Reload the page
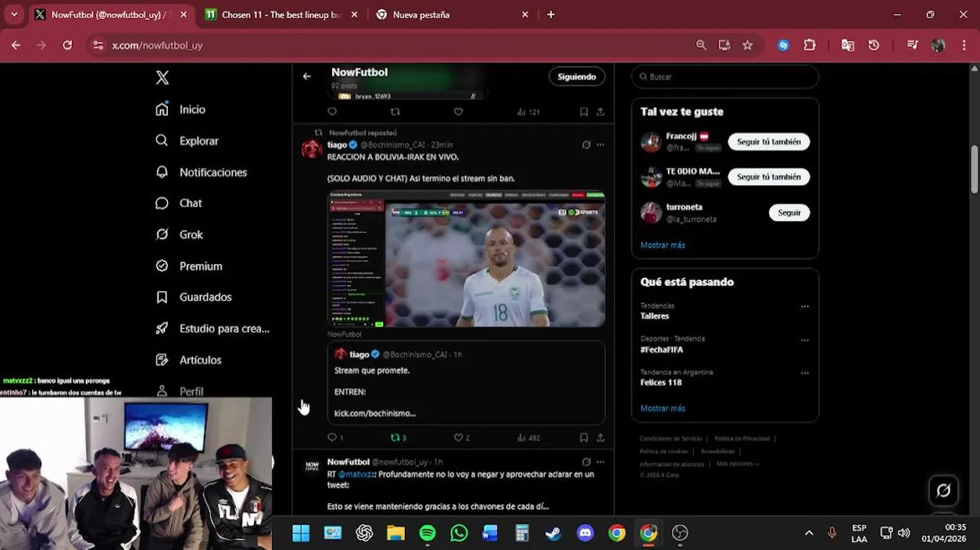 click(x=67, y=45)
